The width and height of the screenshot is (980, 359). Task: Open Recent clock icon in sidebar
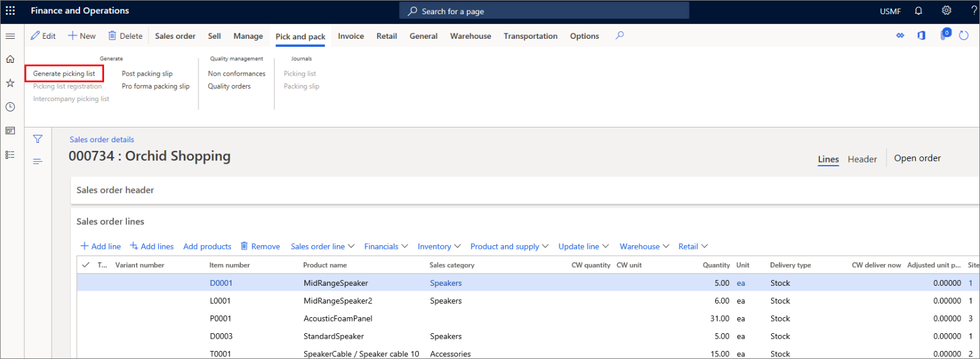tap(10, 107)
